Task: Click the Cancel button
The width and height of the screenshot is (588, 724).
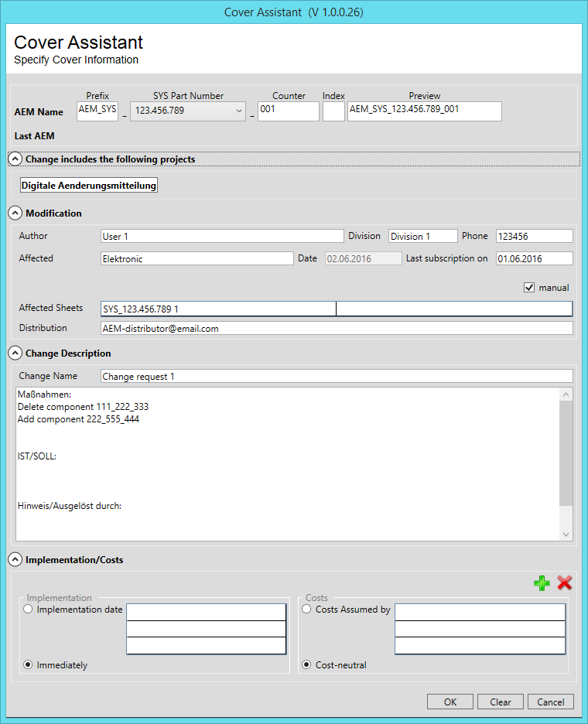Action: (x=550, y=702)
